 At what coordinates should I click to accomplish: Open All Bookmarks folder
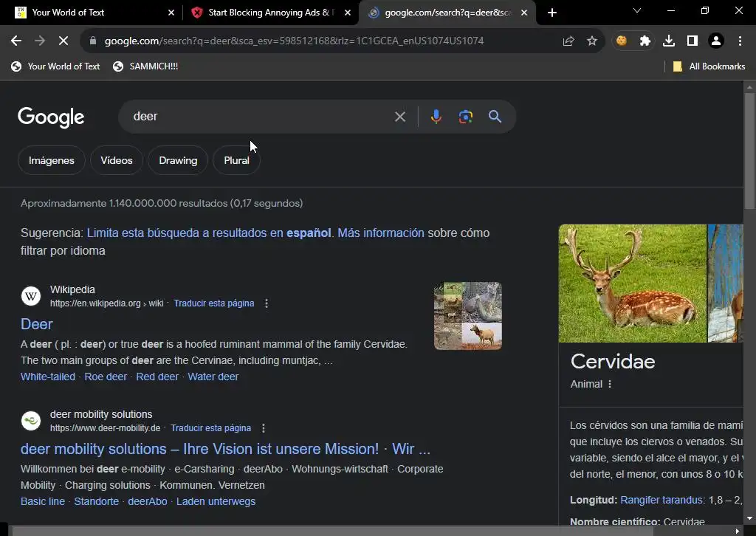click(x=709, y=66)
